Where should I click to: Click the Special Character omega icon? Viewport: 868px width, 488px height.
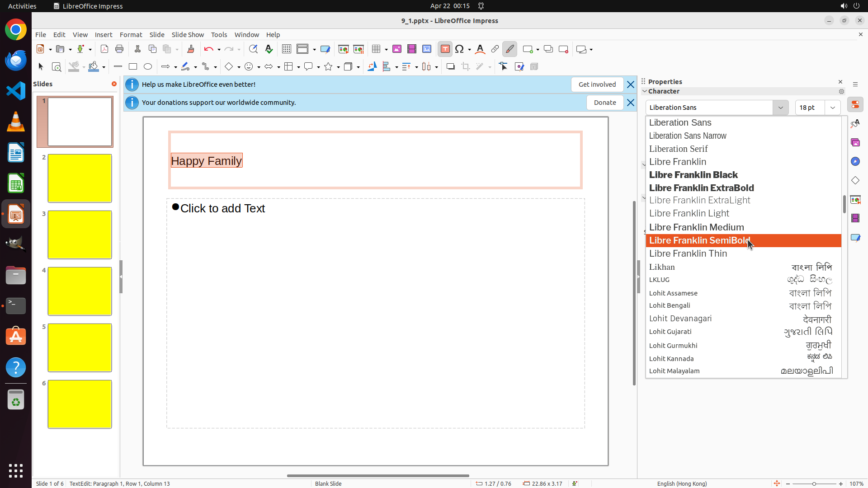tap(460, 49)
